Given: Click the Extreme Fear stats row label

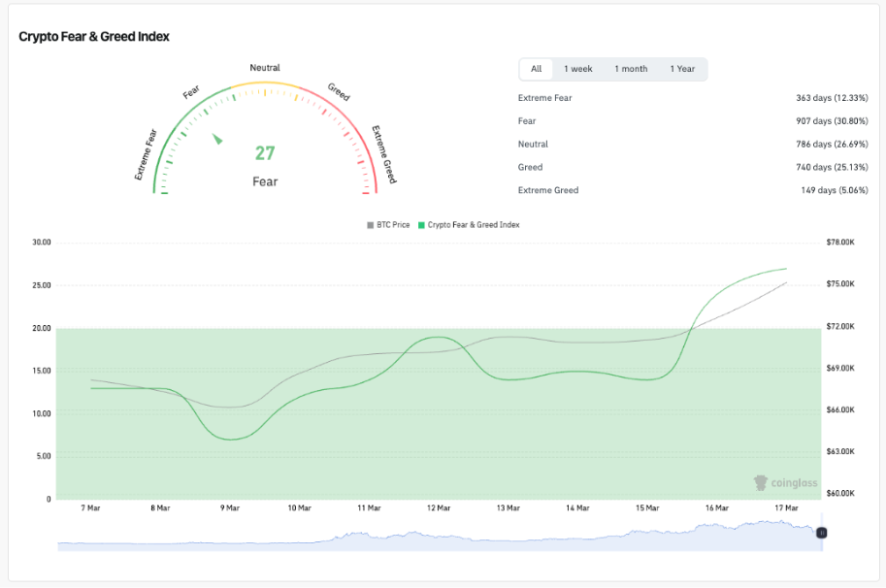Looking at the screenshot, I should point(544,98).
